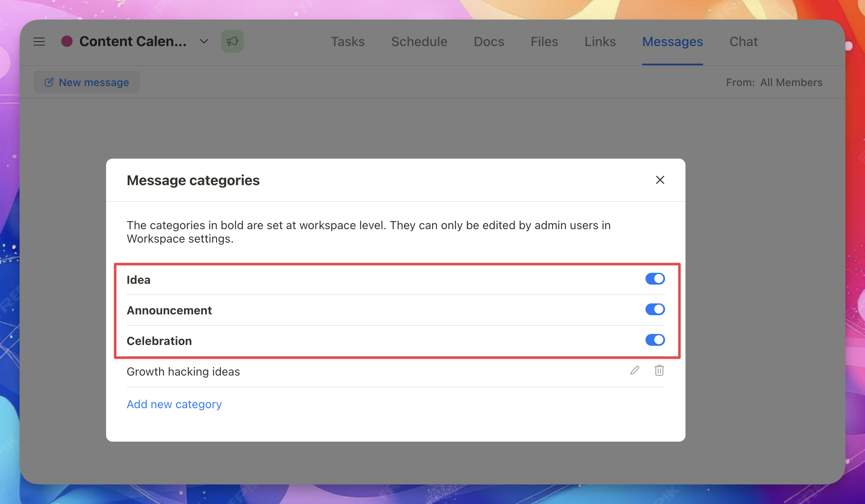Select the Growth hacking ideas row
The image size is (865, 504).
pyautogui.click(x=183, y=371)
